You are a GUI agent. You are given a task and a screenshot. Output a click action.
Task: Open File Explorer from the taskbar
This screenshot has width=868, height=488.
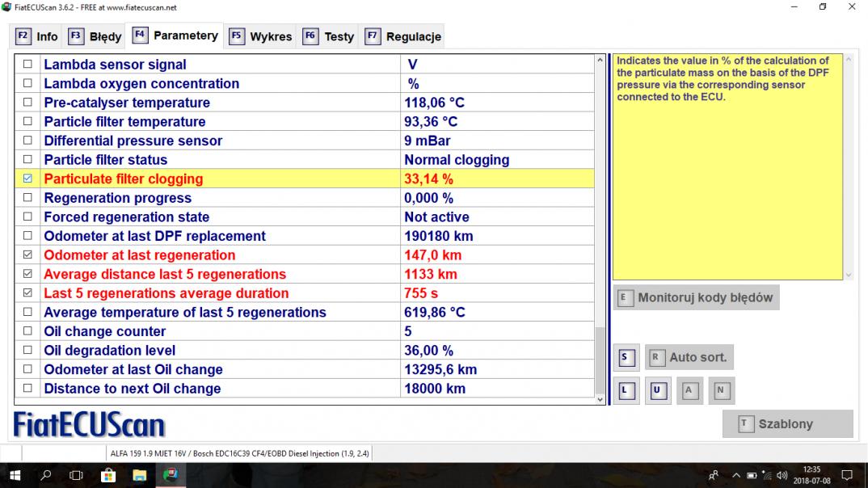click(139, 475)
